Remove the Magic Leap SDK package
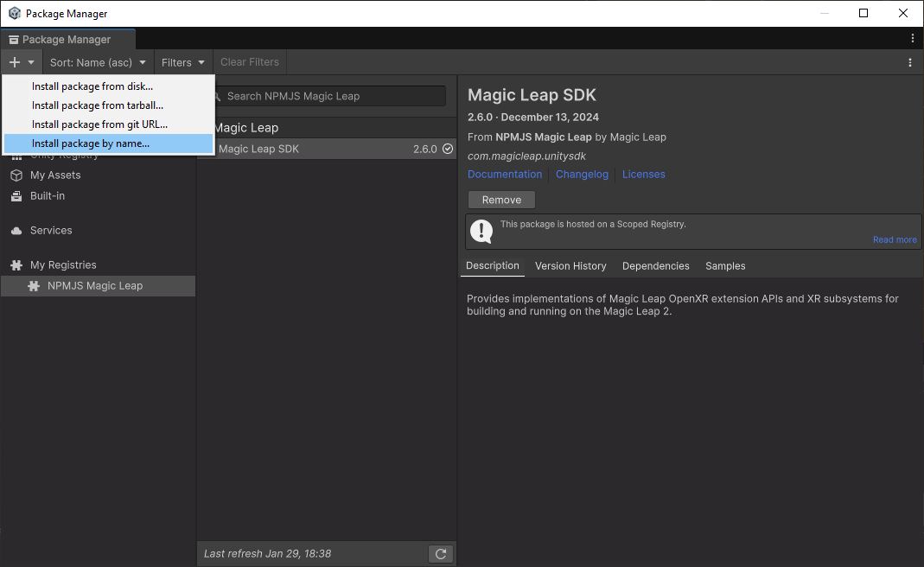Viewport: 924px width, 567px height. click(x=501, y=199)
